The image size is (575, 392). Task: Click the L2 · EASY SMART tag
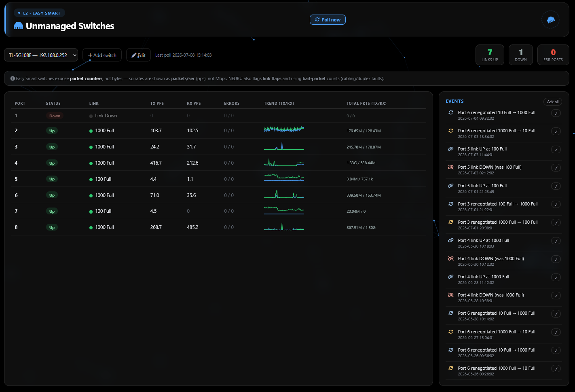coord(39,13)
